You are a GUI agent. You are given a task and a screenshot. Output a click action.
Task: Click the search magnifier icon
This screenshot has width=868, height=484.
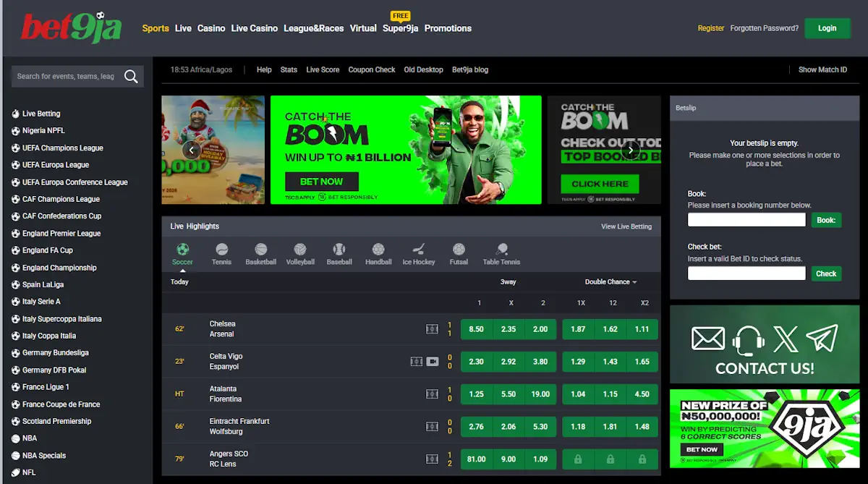(x=130, y=76)
